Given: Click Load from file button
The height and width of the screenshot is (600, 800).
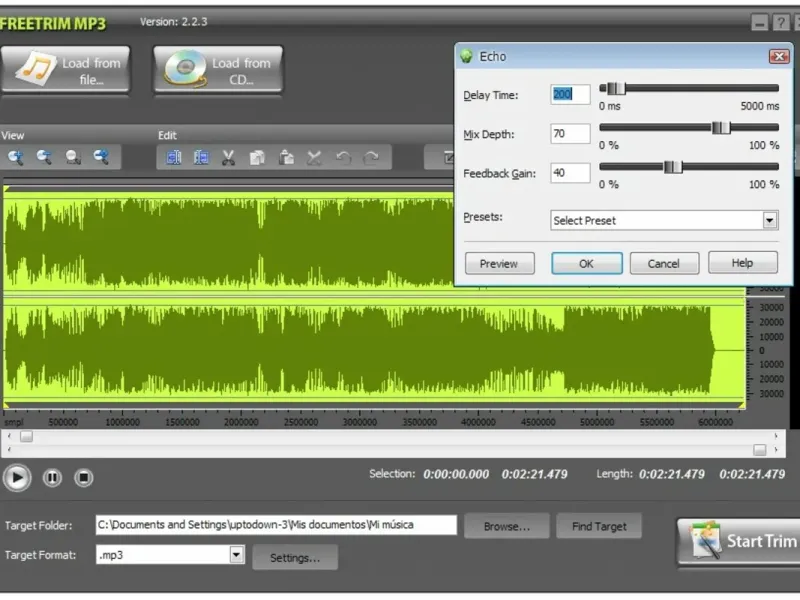Looking at the screenshot, I should tap(66, 70).
